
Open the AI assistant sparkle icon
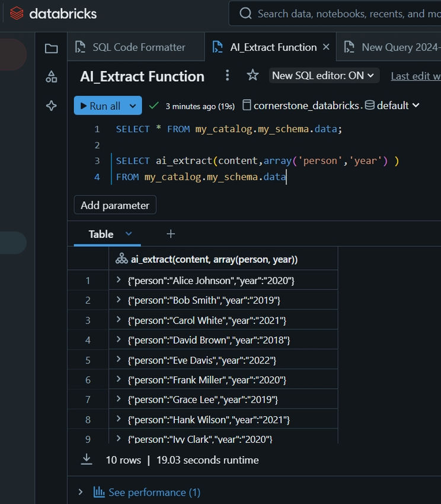52,106
